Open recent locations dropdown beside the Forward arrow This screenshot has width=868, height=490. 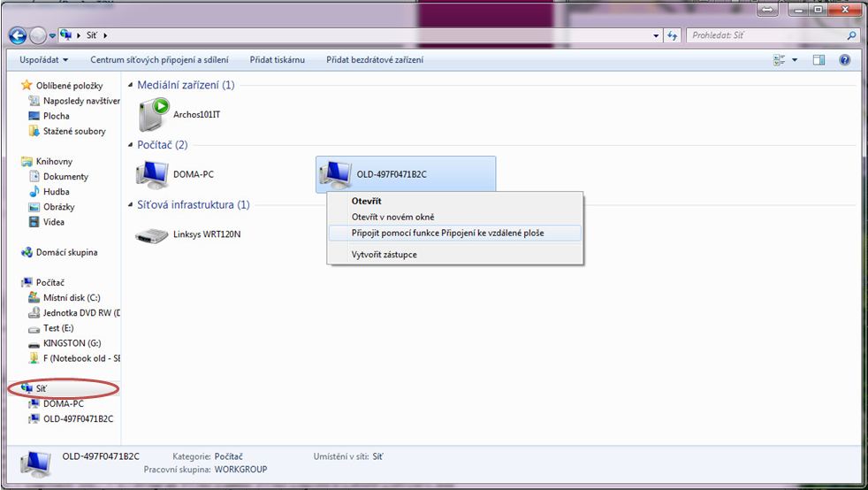(52, 36)
